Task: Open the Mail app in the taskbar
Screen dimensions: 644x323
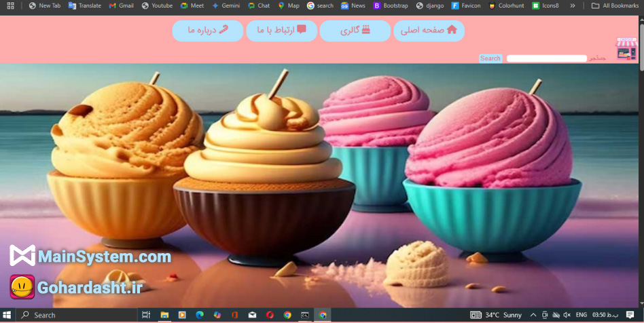Action: point(252,316)
